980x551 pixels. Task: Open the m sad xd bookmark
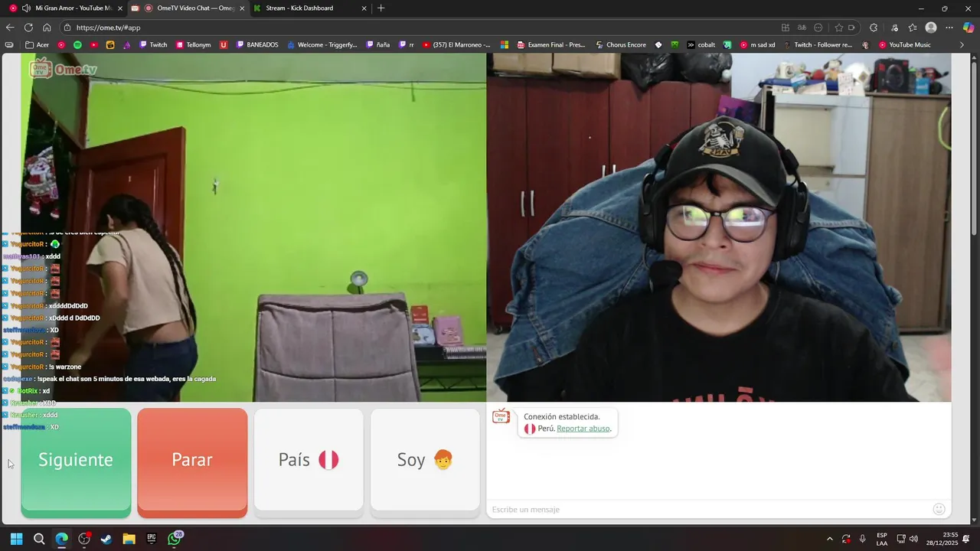point(757,45)
